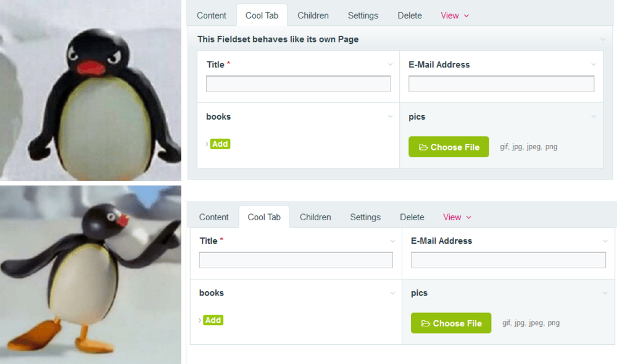Click the E-Mail Address input in the lower form
This screenshot has height=364, width=617.
[508, 260]
